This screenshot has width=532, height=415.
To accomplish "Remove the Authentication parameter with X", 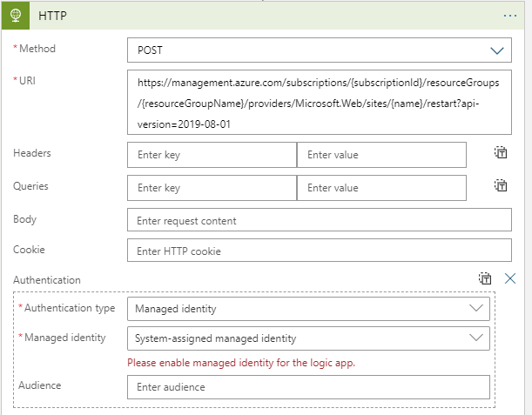I will click(510, 278).
